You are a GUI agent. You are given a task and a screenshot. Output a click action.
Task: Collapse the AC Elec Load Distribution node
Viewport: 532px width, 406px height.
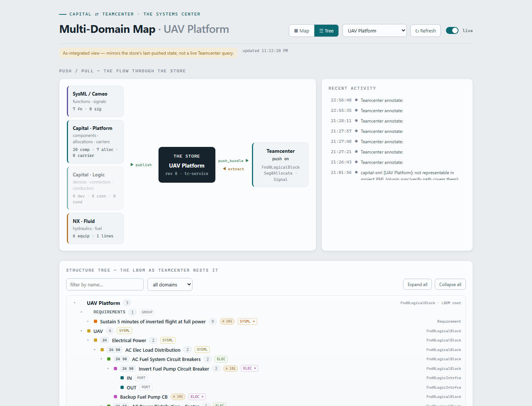point(95,350)
